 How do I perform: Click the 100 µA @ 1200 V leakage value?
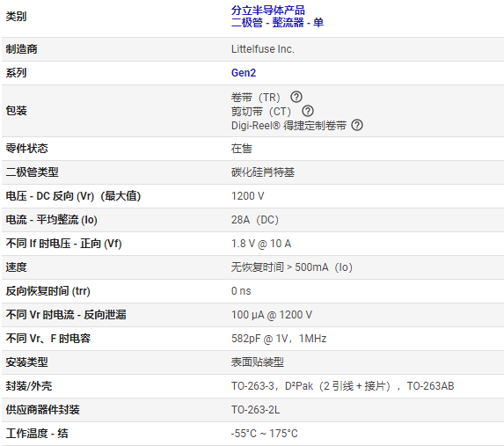(272, 315)
